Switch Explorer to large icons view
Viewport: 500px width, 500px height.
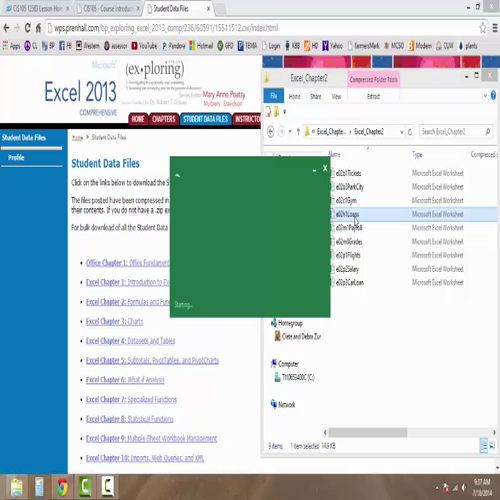[x=492, y=446]
